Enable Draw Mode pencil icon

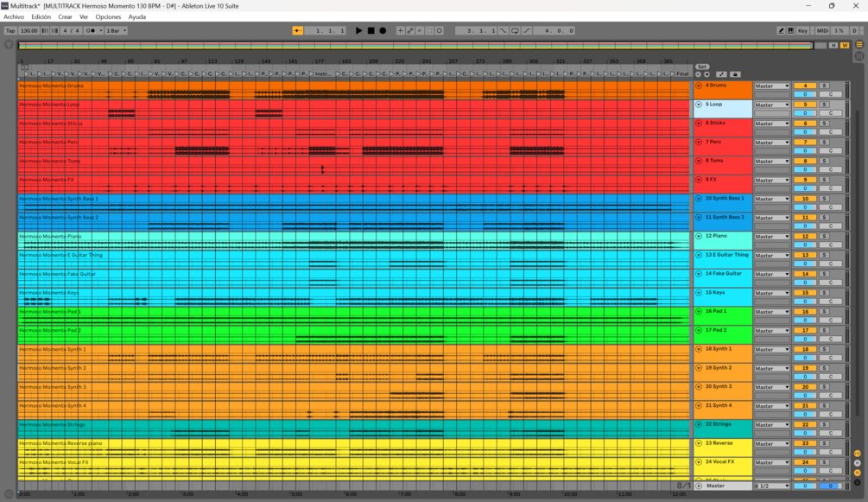[x=781, y=30]
